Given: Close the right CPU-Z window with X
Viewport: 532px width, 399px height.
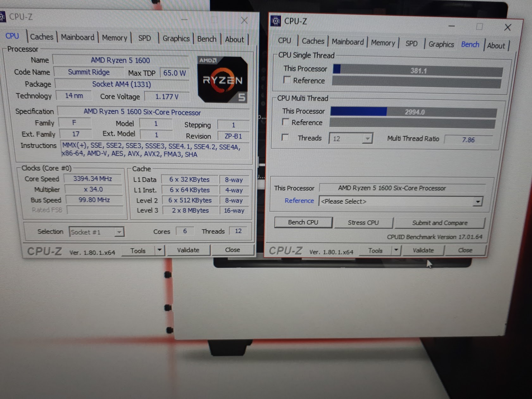Looking at the screenshot, I should 508,28.
